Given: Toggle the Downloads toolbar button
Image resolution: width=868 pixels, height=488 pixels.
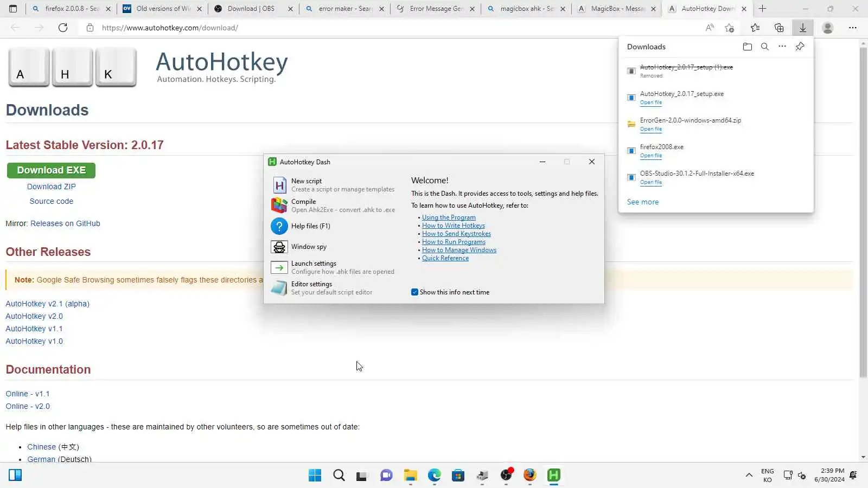Looking at the screenshot, I should (x=803, y=28).
